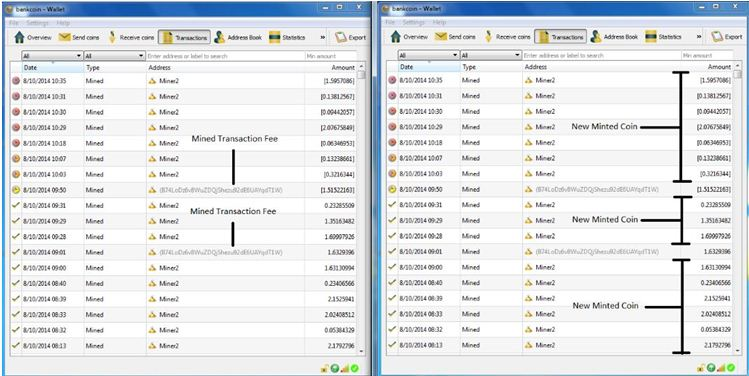
Task: Click lock icon in right window status bar
Action: tap(701, 368)
